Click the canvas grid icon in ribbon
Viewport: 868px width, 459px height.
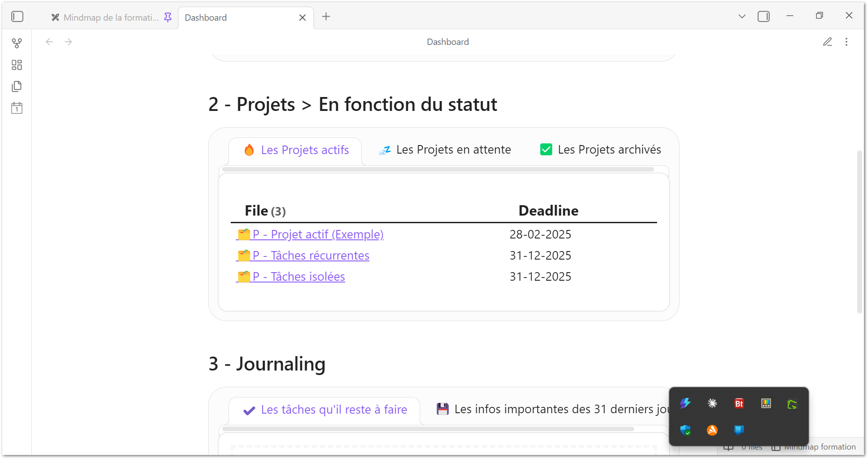coord(17,65)
